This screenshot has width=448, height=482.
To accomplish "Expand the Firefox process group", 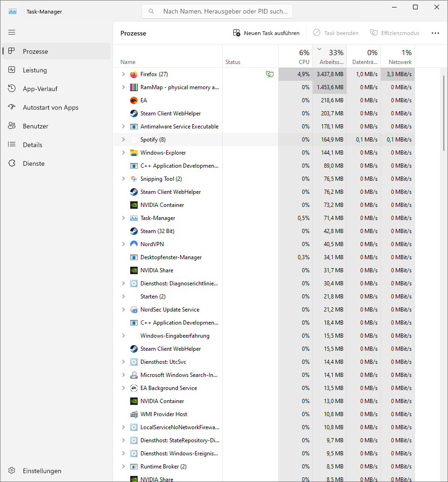I will [x=123, y=74].
